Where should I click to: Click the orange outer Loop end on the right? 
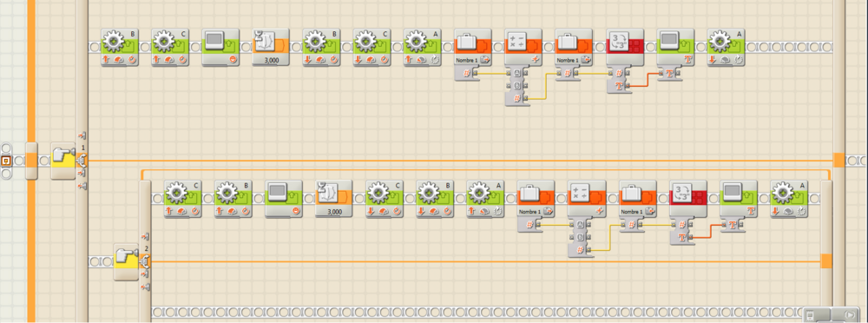(839, 160)
